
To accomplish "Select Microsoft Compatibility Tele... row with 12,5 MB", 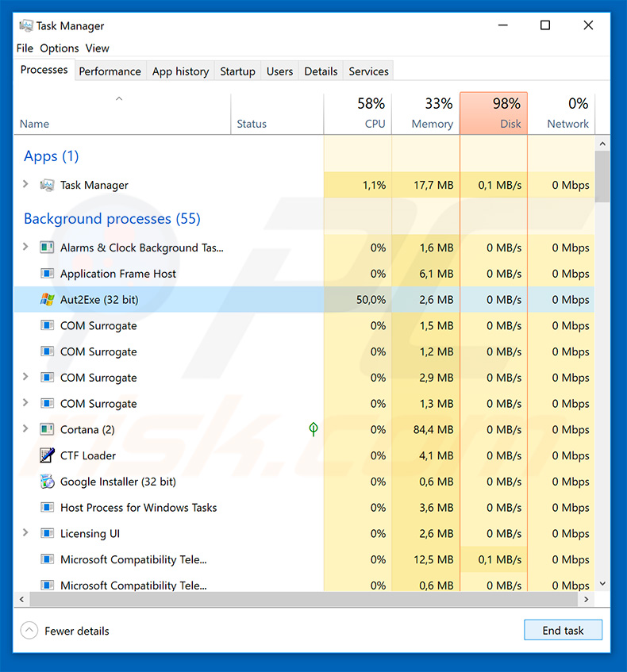I will [305, 559].
